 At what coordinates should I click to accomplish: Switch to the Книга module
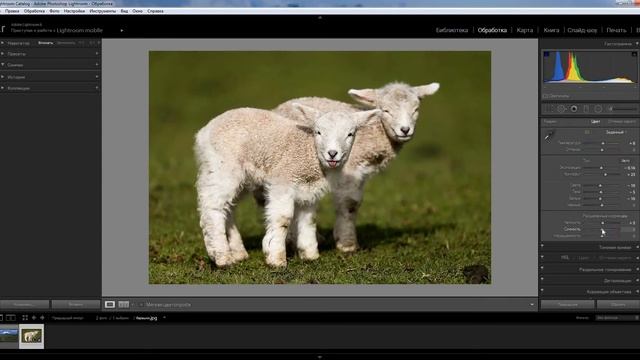pyautogui.click(x=551, y=30)
